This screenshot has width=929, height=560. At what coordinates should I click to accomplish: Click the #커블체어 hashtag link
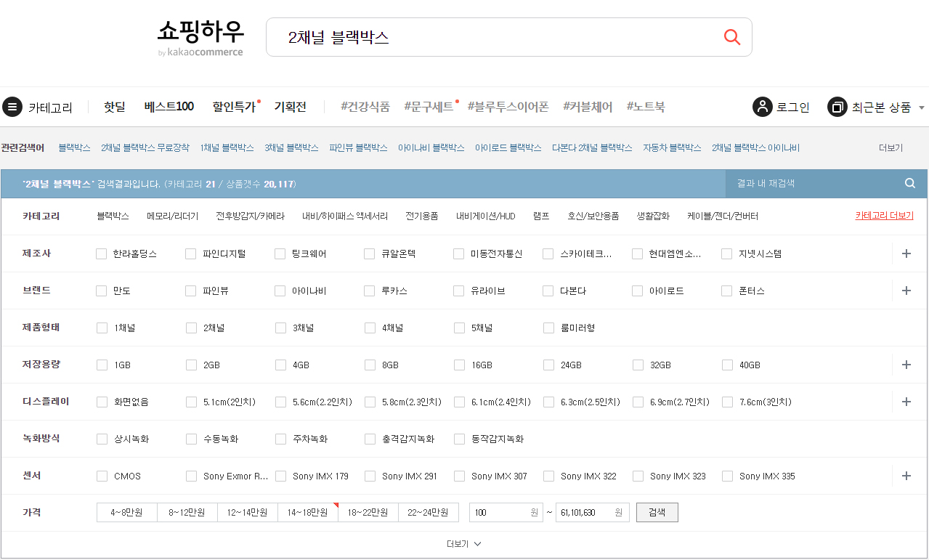pyautogui.click(x=588, y=107)
